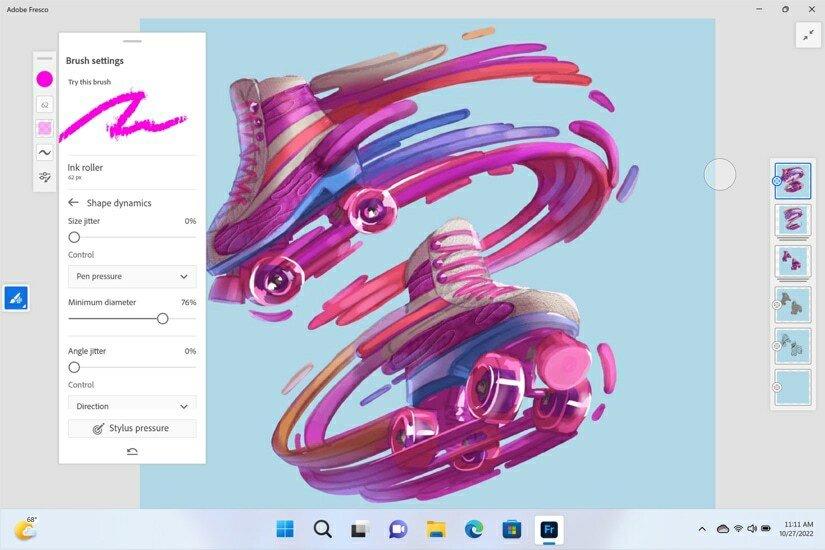
Task: Click the Minimum diameter slider handle
Action: (163, 318)
